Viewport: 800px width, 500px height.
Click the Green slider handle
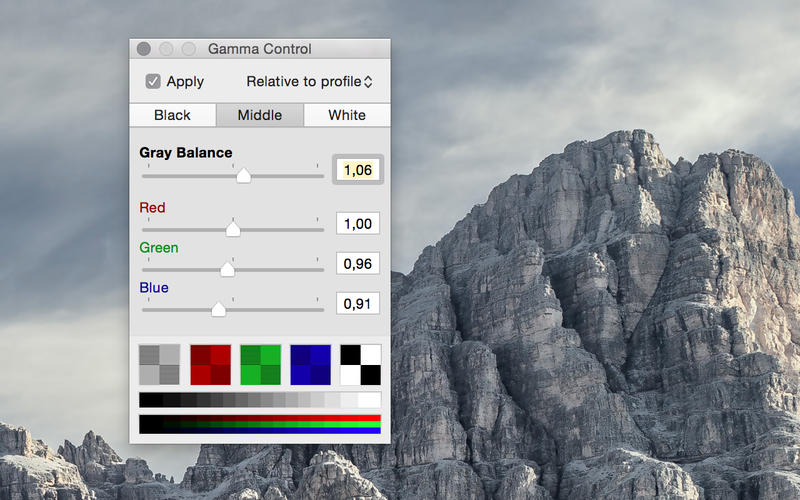coord(227,269)
